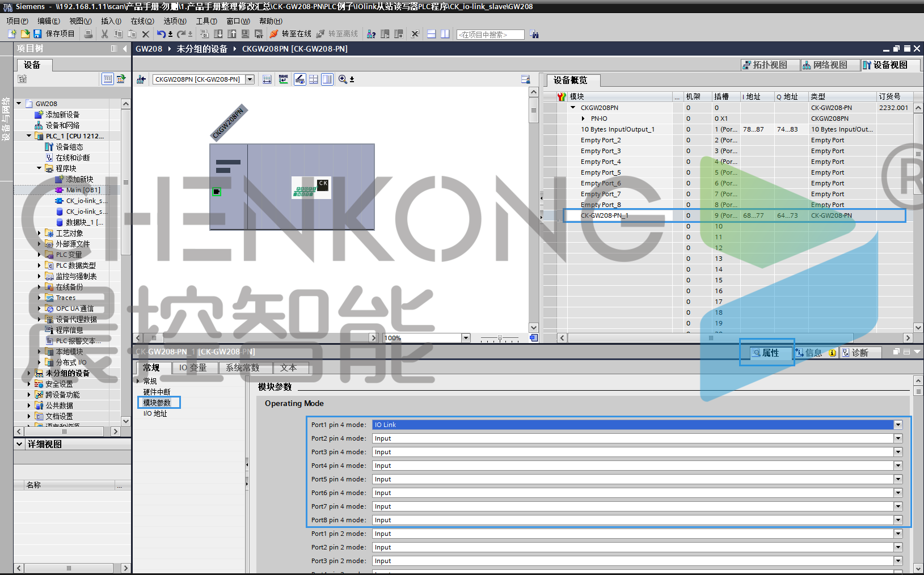This screenshot has height=575, width=924.
Task: Collapse the 项目树 panel arrow
Action: point(125,49)
